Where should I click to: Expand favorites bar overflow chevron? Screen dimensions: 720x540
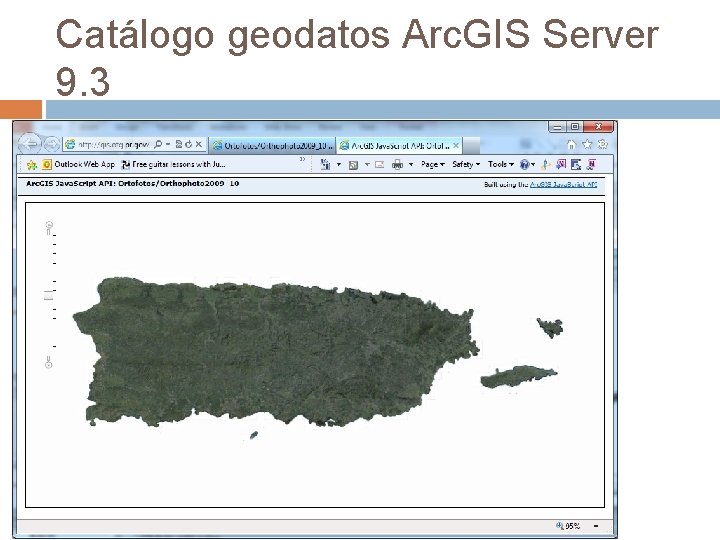(x=303, y=159)
